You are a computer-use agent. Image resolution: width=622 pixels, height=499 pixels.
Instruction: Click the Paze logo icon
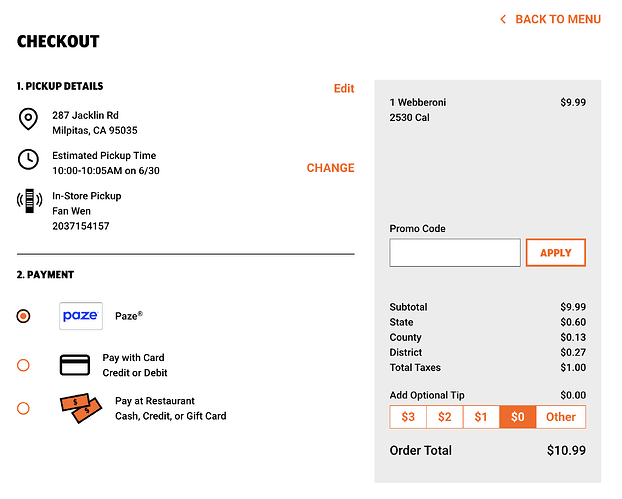(81, 316)
